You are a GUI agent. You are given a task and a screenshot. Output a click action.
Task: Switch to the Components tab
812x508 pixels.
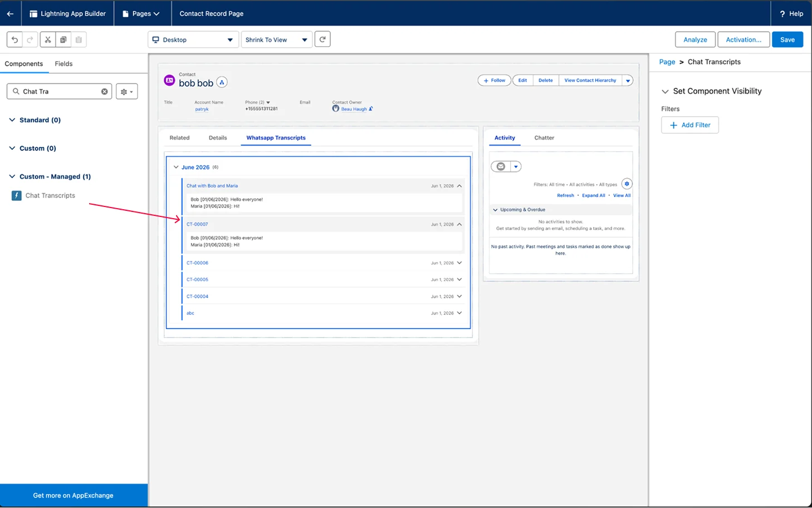pos(24,63)
